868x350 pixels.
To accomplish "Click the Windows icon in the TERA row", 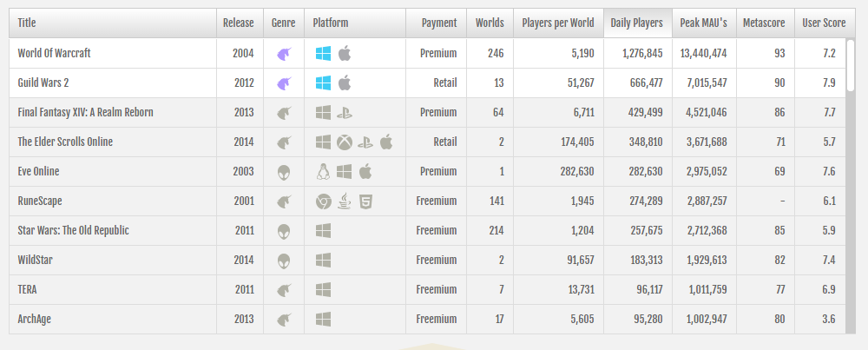I will tap(323, 290).
